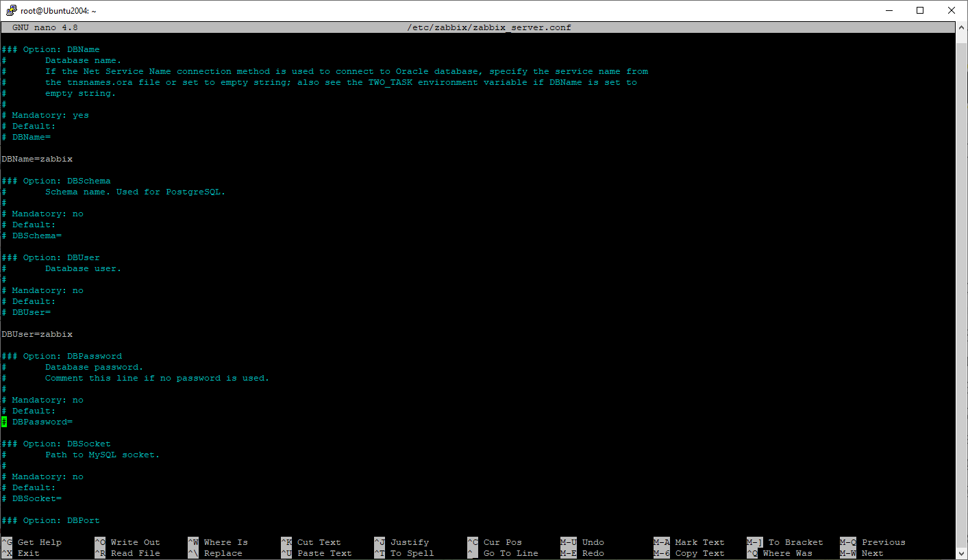Click the DBUser=zabbix line

pos(37,334)
